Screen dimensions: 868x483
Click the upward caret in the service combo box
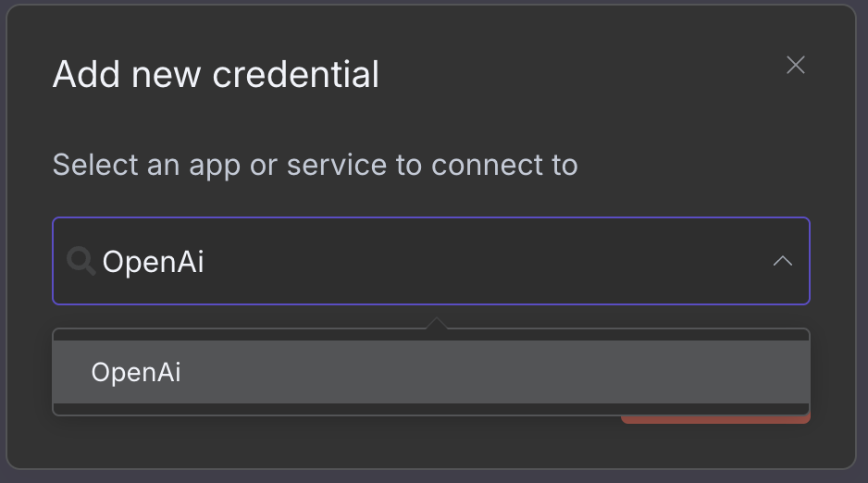782,261
